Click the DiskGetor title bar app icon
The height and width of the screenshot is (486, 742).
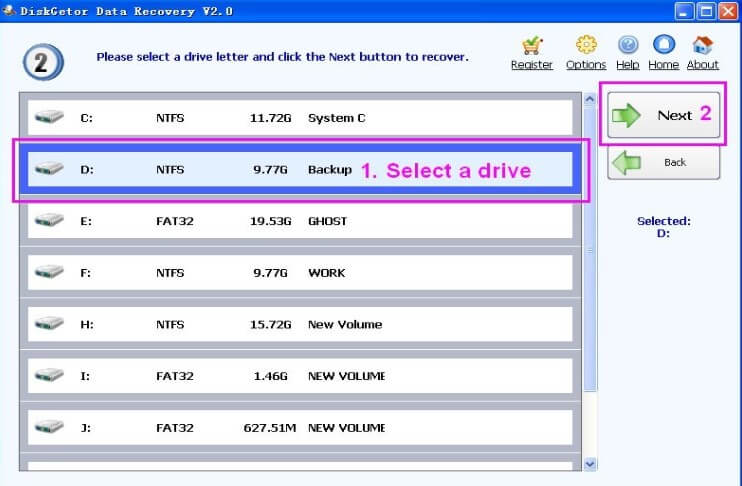click(9, 10)
